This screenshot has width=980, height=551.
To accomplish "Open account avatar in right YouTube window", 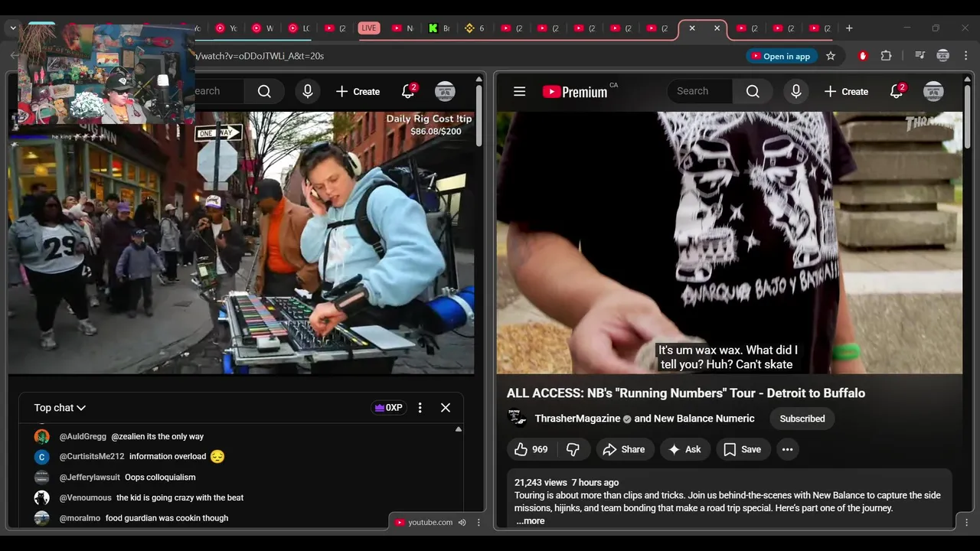I will coord(933,92).
